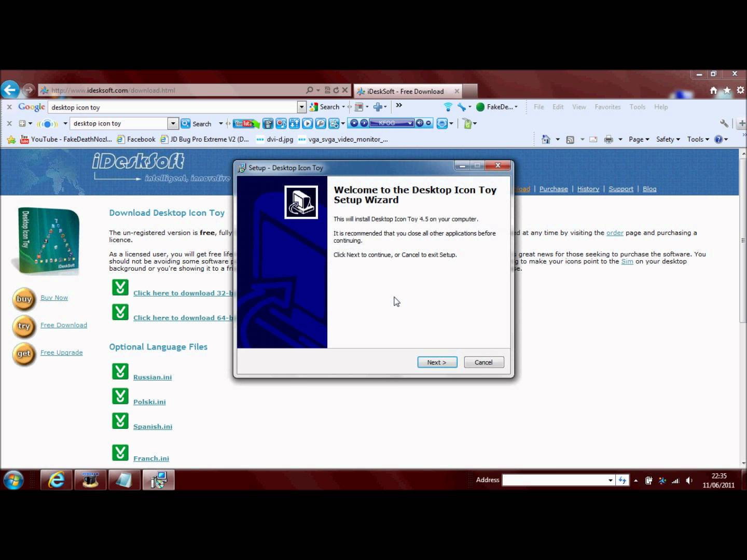Open the File menu
This screenshot has width=747, height=560.
(x=539, y=107)
